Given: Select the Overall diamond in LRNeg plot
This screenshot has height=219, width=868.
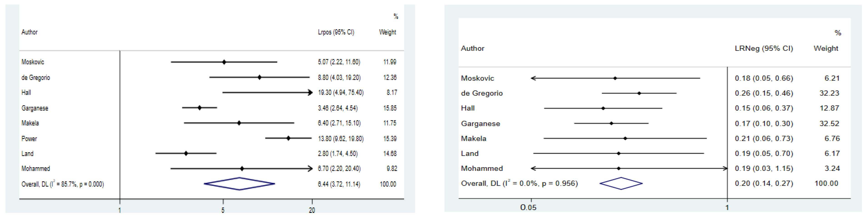Looking at the screenshot, I should (x=621, y=183).
